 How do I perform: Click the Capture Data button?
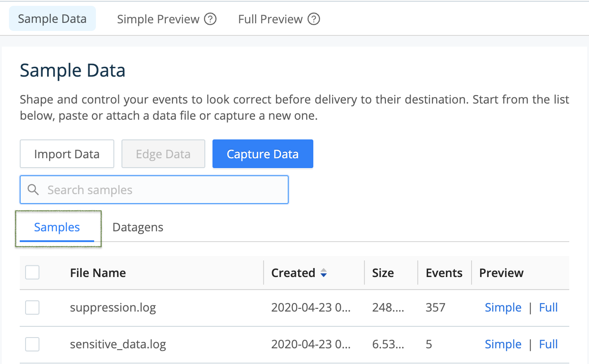tap(263, 154)
